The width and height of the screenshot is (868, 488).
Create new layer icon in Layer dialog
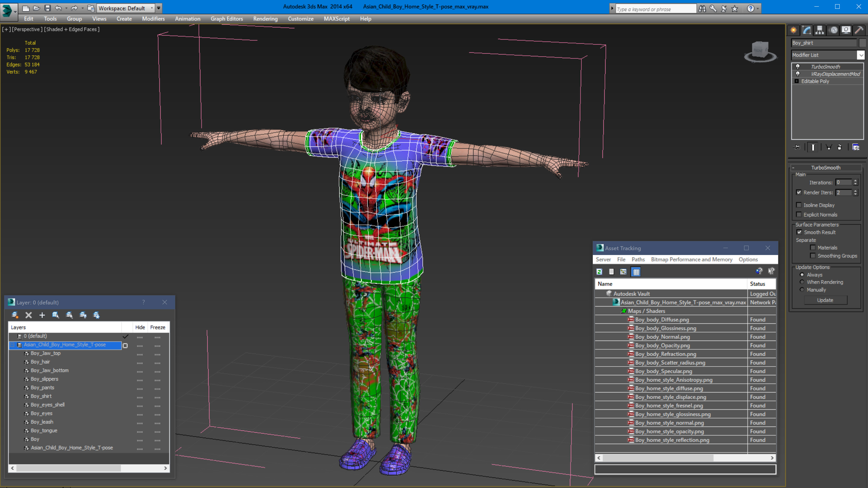[x=15, y=315]
